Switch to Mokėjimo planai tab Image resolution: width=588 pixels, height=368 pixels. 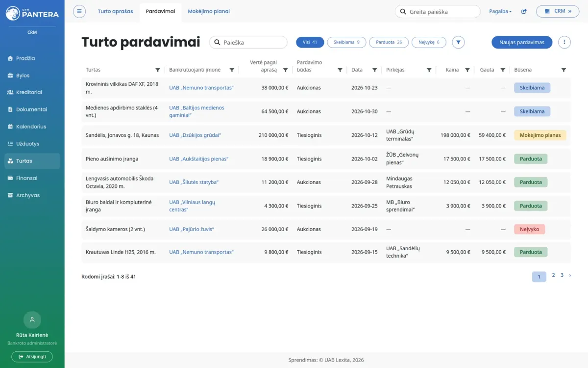click(209, 11)
